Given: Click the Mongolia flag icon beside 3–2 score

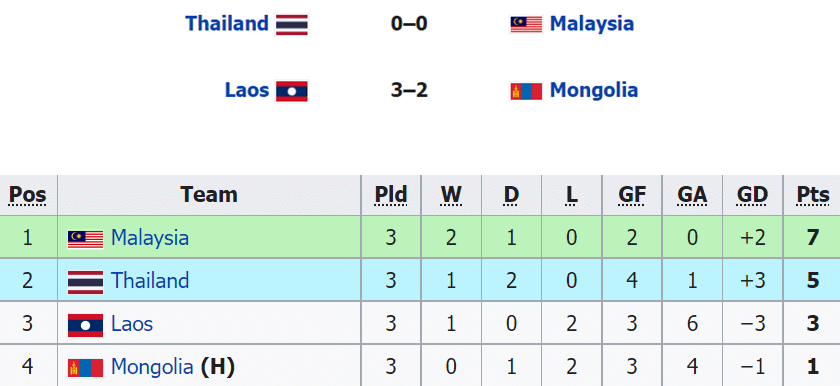Looking at the screenshot, I should pos(526,91).
